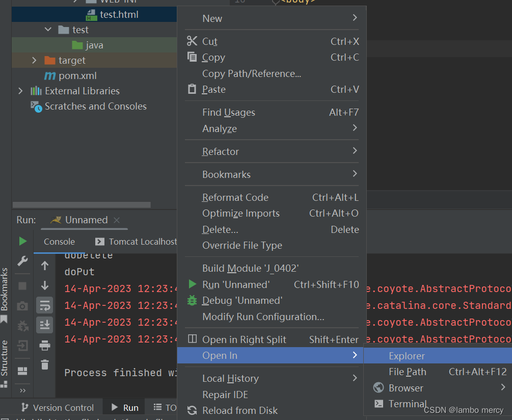Choose Build Module 'J_0402'
Viewport: 512px width, 420px height.
coord(272,268)
